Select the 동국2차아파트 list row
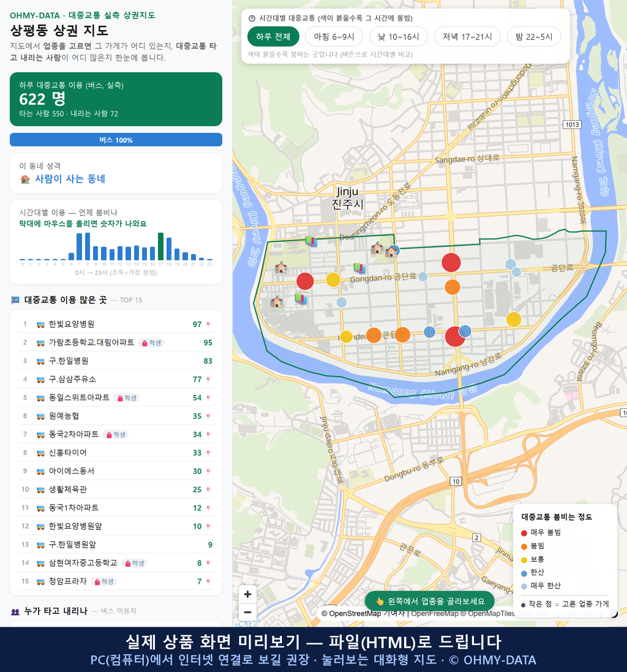The image size is (627, 672). pos(116,435)
